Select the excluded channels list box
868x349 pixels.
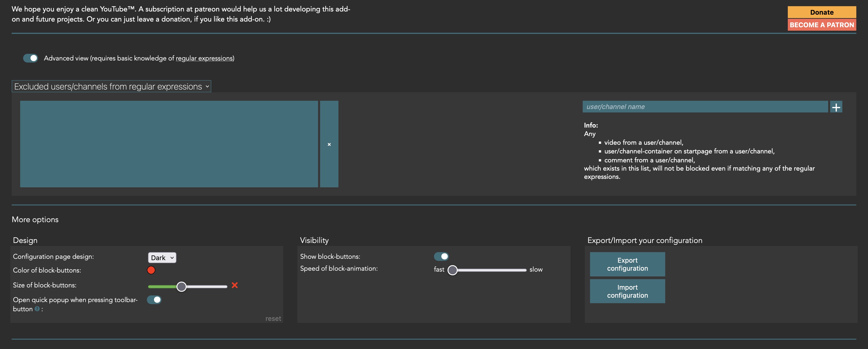coord(169,144)
